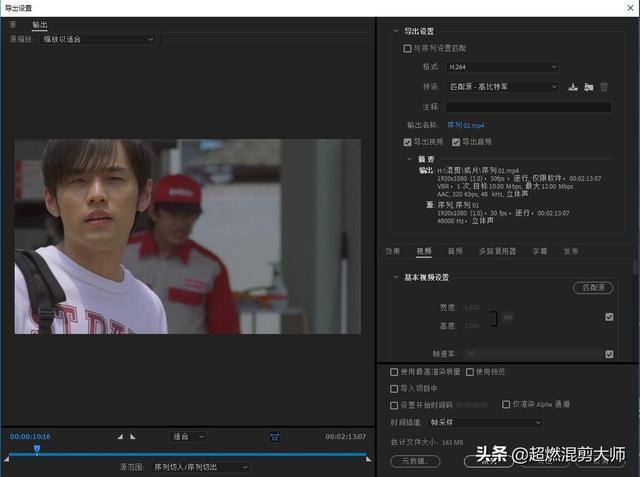
Task: Open the 源缩放 dropdown 缩放以适合
Action: [x=98, y=39]
